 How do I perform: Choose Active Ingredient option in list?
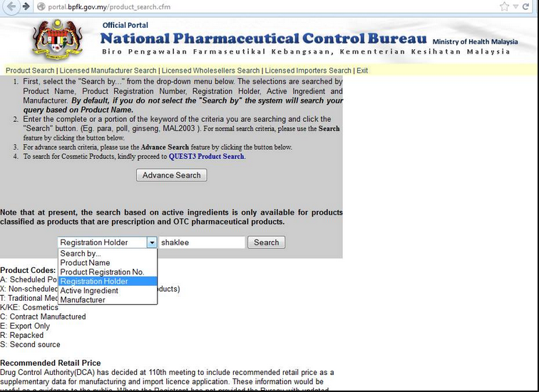[x=108, y=291]
